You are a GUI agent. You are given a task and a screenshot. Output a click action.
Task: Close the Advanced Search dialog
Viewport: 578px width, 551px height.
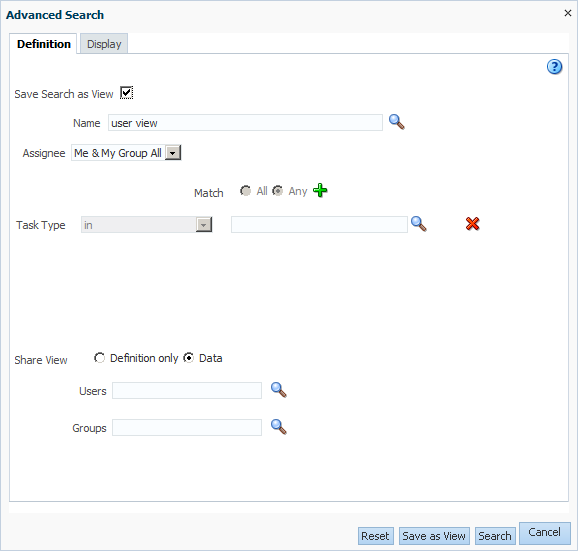[567, 13]
